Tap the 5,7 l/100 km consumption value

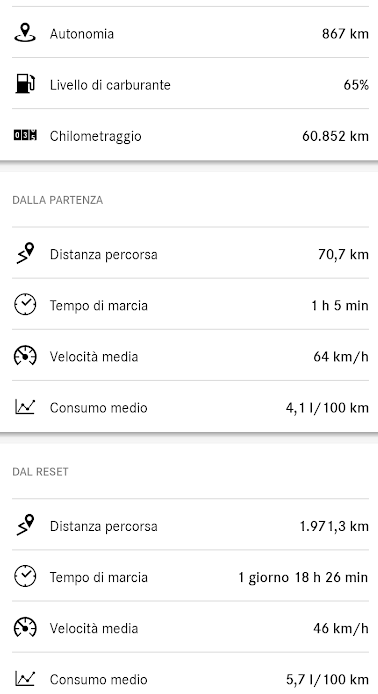(327, 679)
